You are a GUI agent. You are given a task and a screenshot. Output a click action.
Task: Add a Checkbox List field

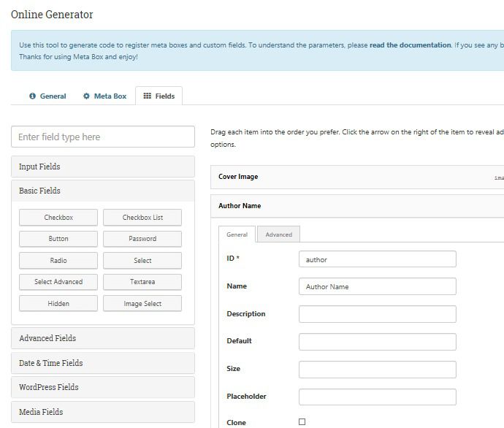[142, 218]
